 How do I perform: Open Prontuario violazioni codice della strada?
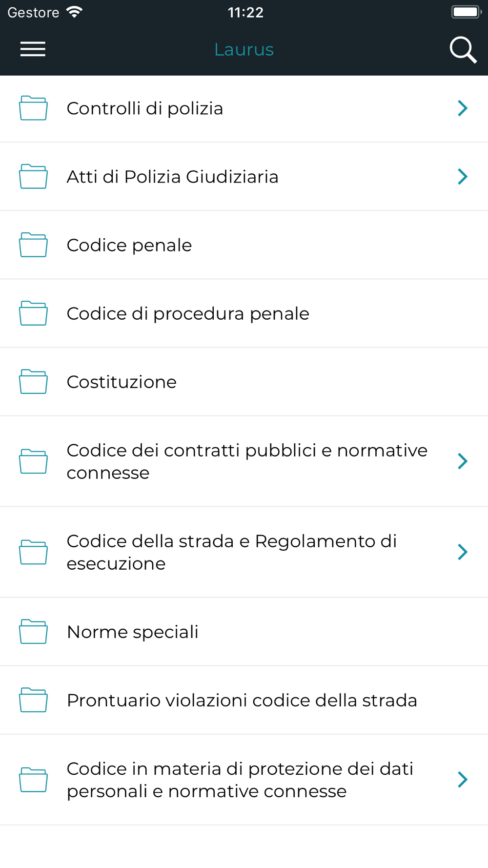(242, 700)
